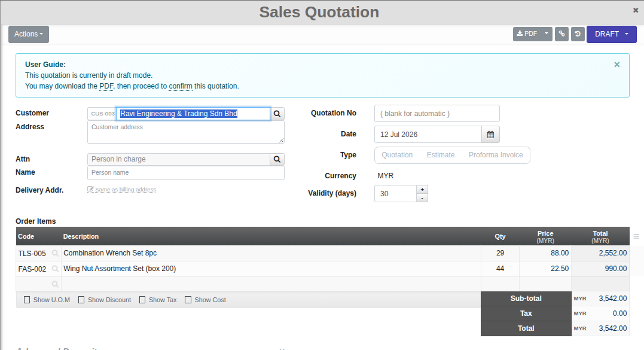This screenshot has width=644, height=350.
Task: Enable Show Discount checkbox
Action: click(x=81, y=300)
